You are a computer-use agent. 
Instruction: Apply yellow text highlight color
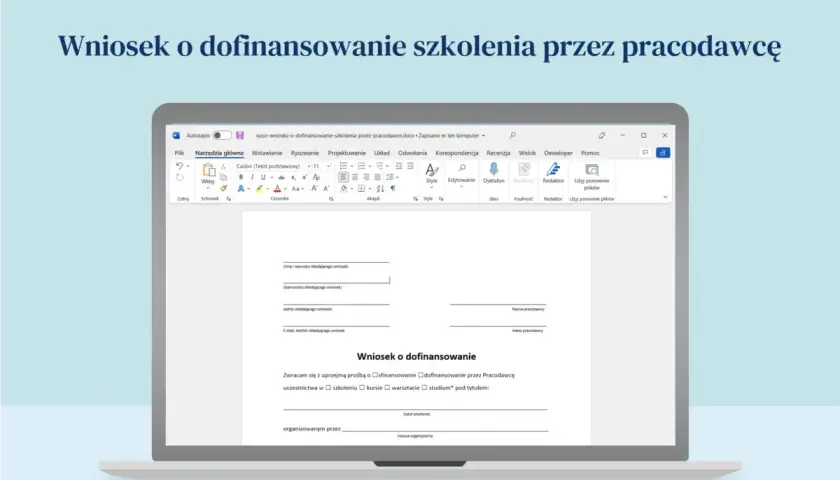coord(260,189)
